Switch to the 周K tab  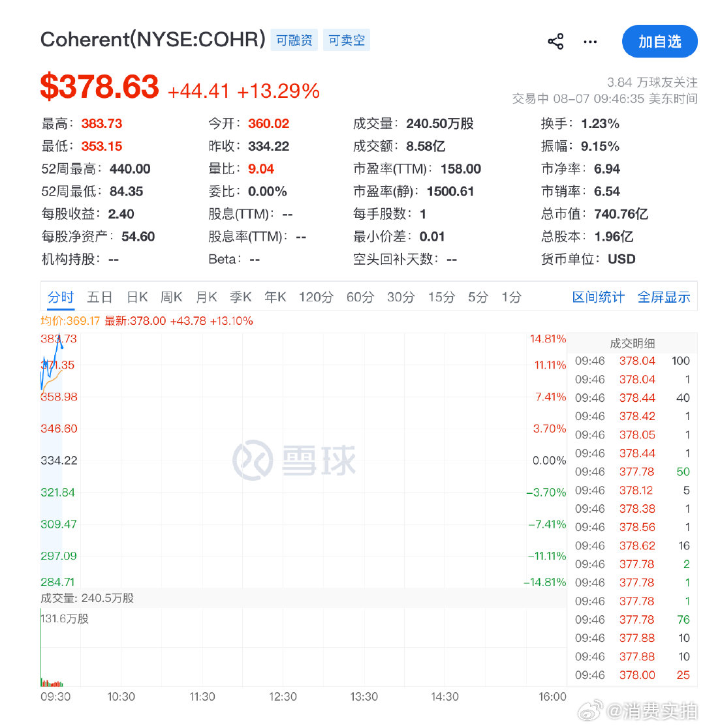tap(171, 297)
